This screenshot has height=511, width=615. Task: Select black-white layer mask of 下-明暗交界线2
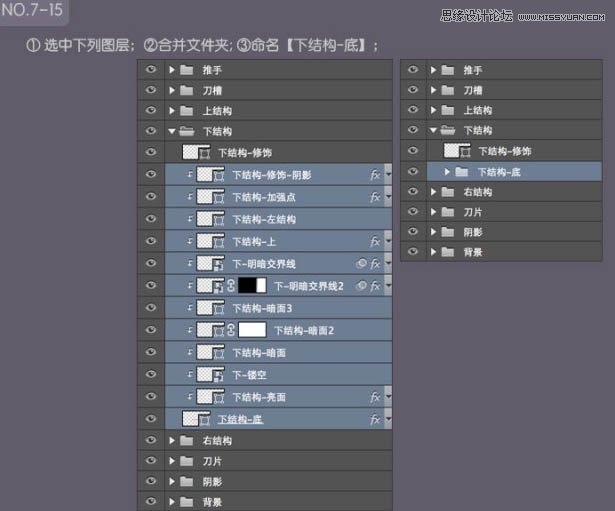pyautogui.click(x=252, y=286)
